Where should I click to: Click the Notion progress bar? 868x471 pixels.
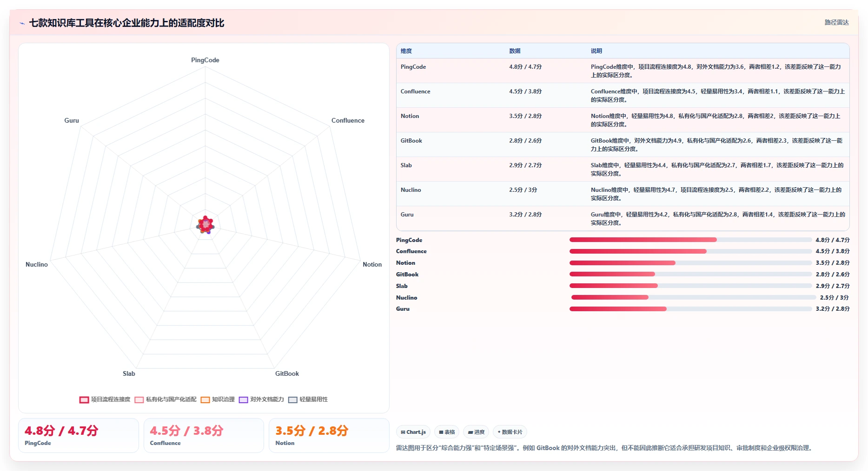coord(690,263)
